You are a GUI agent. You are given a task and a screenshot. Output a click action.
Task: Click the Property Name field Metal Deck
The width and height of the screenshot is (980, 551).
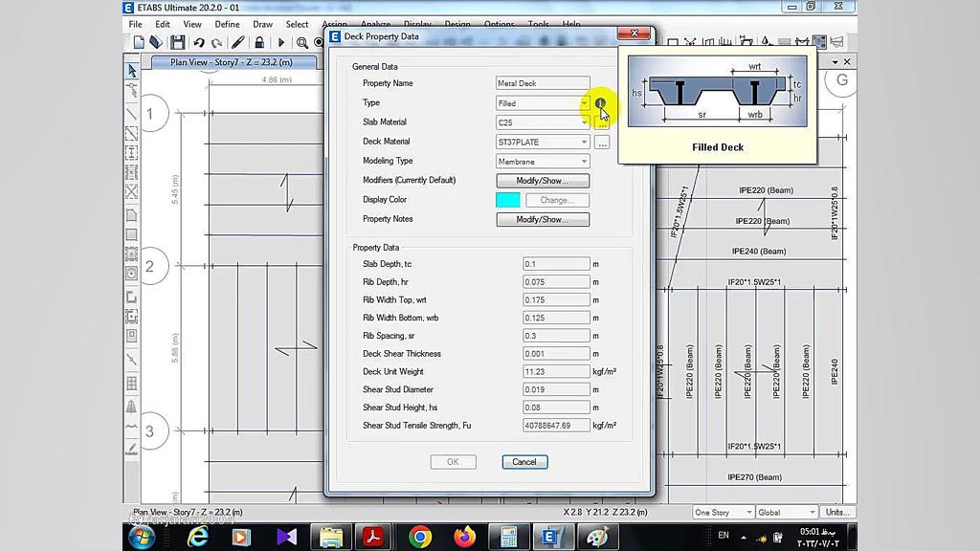pyautogui.click(x=543, y=83)
